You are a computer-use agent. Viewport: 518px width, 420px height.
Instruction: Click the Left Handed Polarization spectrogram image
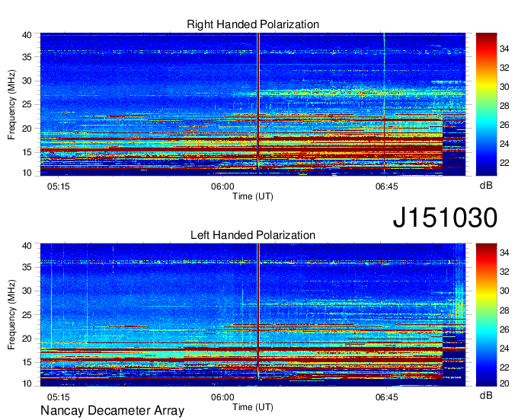click(x=253, y=315)
